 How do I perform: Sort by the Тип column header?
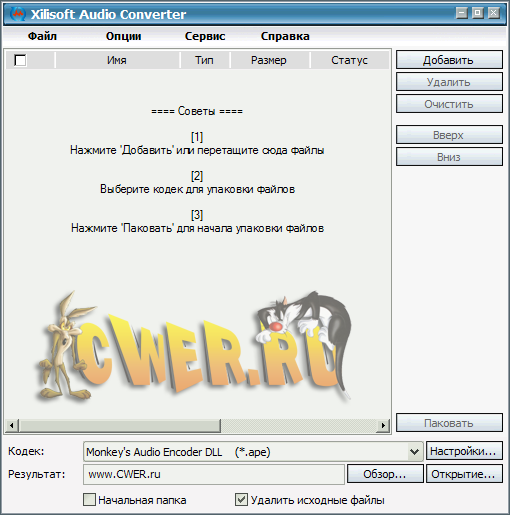point(204,60)
